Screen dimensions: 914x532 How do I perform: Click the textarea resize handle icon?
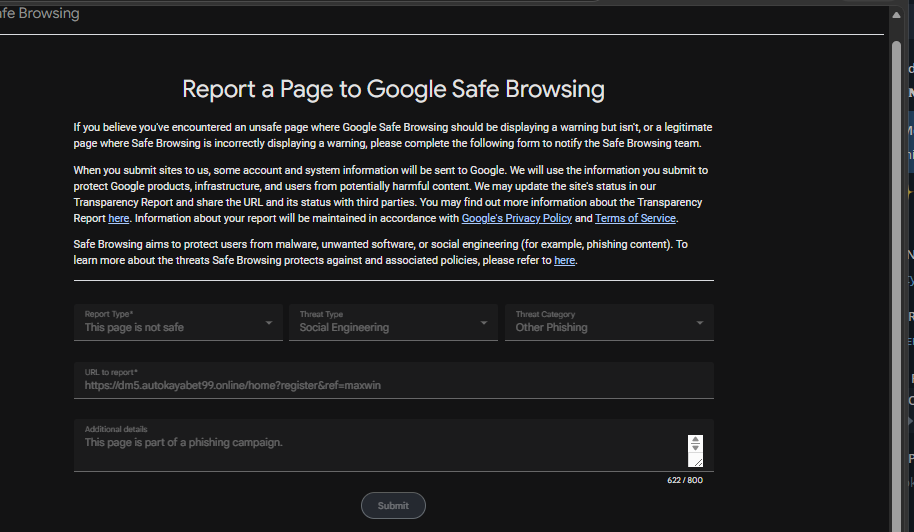pyautogui.click(x=696, y=461)
